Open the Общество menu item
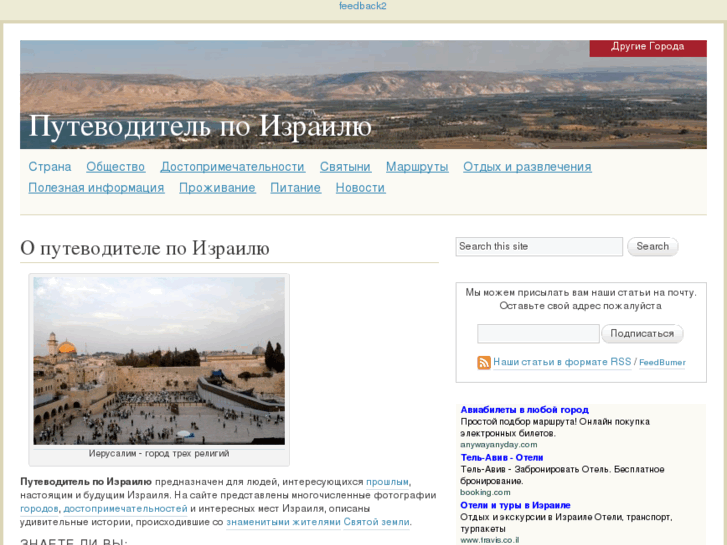This screenshot has width=727, height=545. coord(115,167)
